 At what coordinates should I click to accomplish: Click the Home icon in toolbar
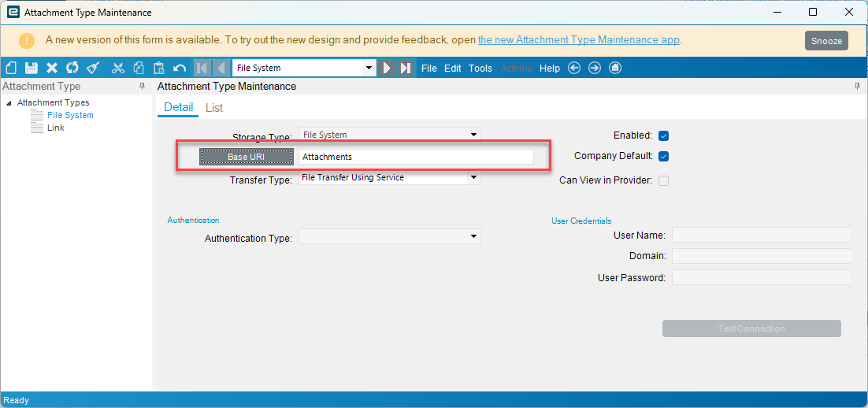[x=615, y=68]
